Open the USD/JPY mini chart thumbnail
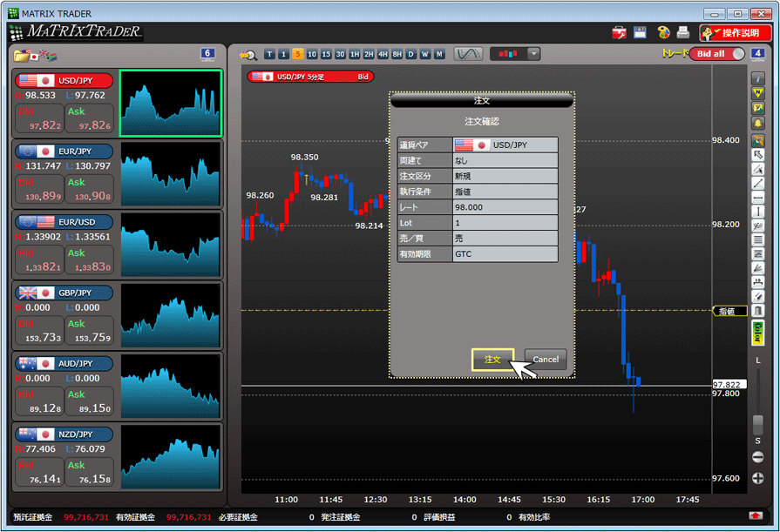The image size is (780, 532). pyautogui.click(x=170, y=104)
